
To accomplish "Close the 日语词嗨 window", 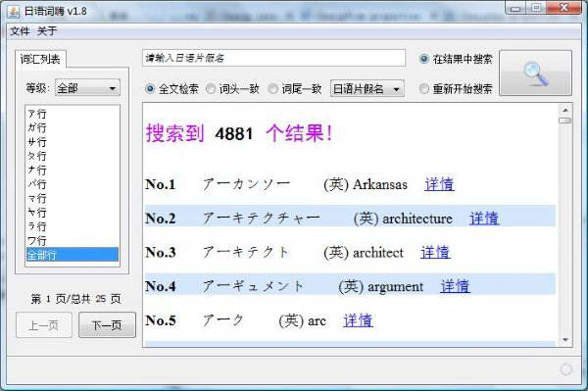I will point(564,8).
